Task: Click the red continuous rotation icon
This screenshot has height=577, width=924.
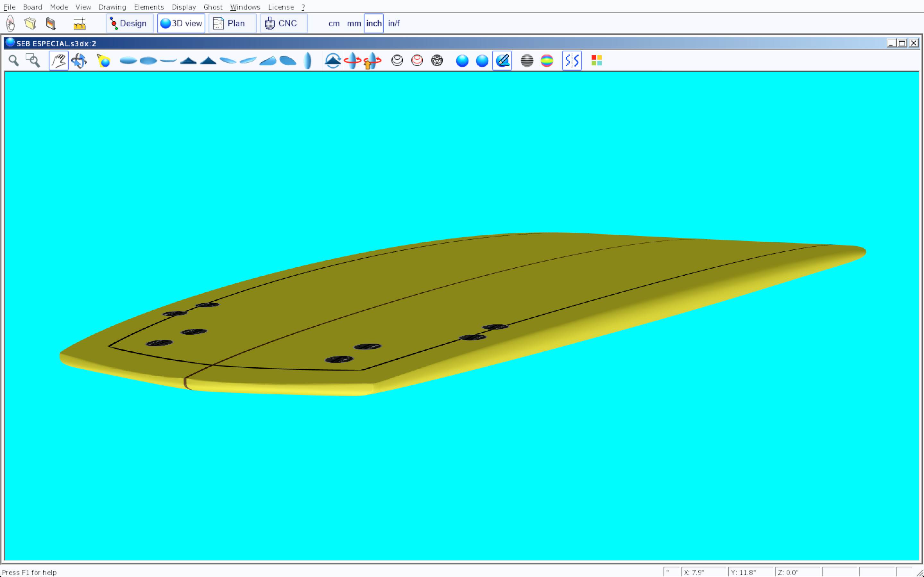Action: tap(352, 61)
